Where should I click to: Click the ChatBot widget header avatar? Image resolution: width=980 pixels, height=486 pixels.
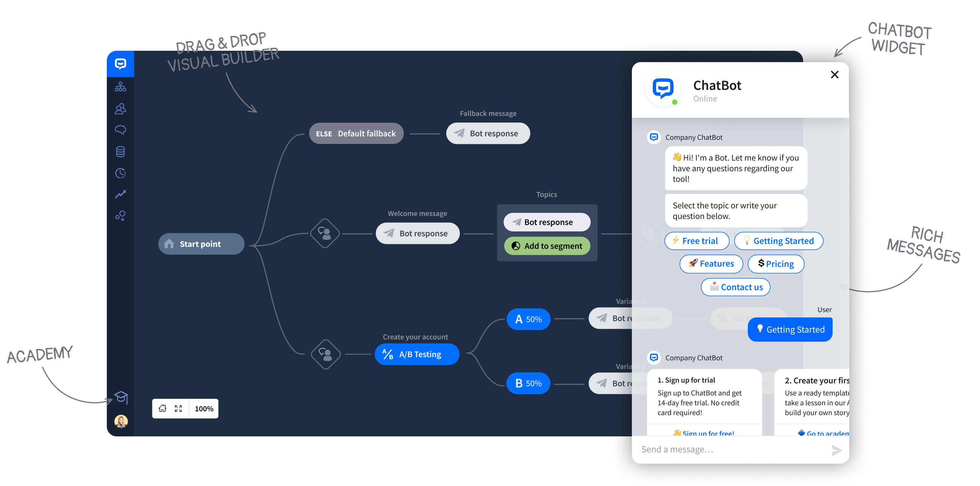[x=663, y=89]
